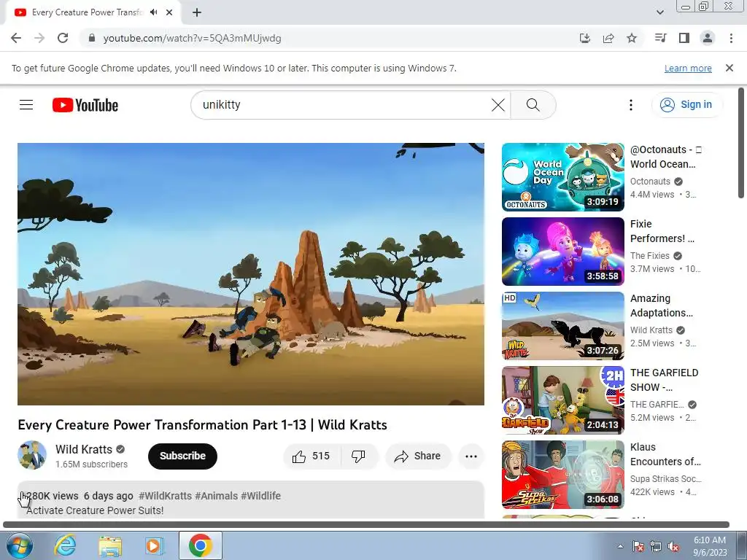Show hidden tray icons arrow
747x560 pixels.
pyautogui.click(x=620, y=546)
